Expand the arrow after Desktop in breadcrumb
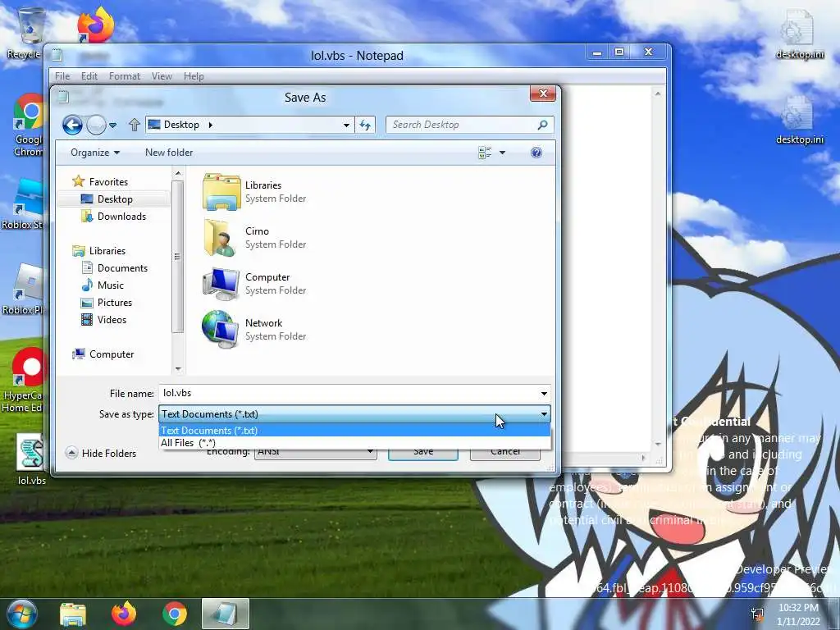Image resolution: width=840 pixels, height=630 pixels. click(211, 125)
